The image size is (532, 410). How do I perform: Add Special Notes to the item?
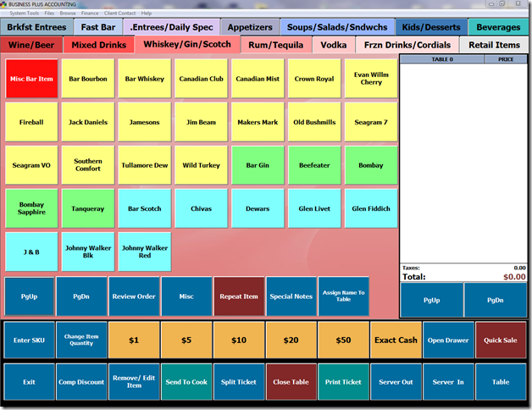(x=291, y=296)
